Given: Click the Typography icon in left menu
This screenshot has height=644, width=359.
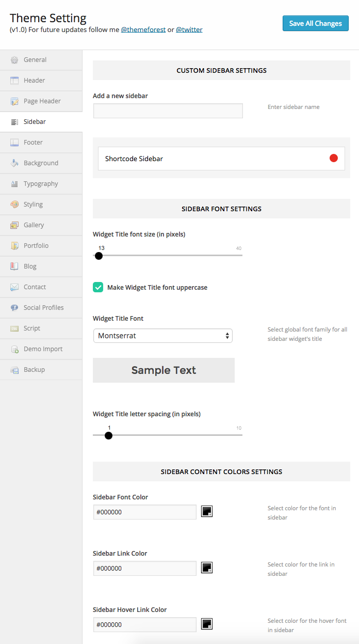Looking at the screenshot, I should pos(14,184).
